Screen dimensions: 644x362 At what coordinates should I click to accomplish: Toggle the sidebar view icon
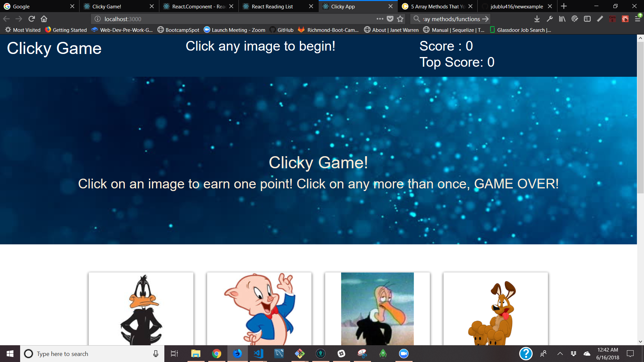click(587, 19)
